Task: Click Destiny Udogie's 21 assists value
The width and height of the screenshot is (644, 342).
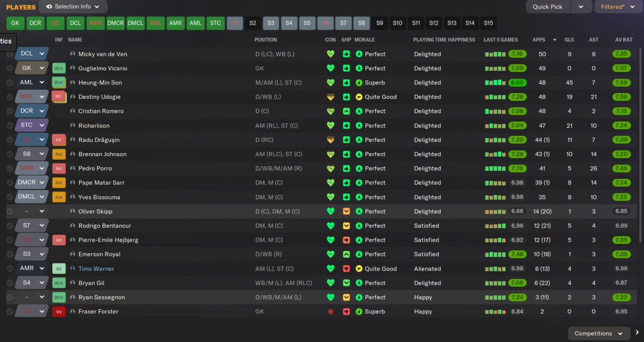Action: 594,97
